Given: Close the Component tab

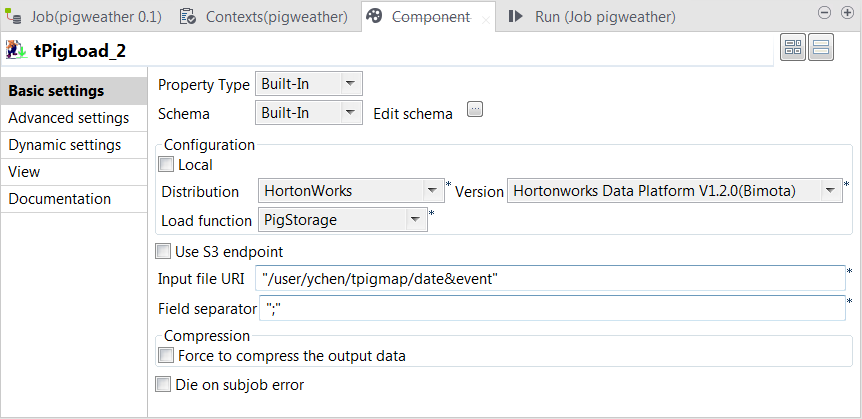Looking at the screenshot, I should (486, 19).
